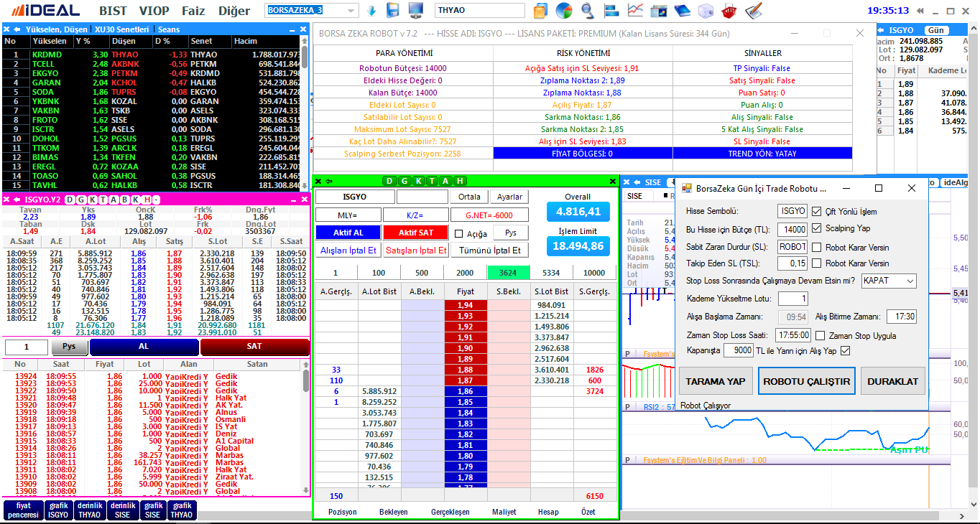Viewport: 980px width, 524px height.
Task: Click the notepad with pencil icon
Action: pos(753,11)
